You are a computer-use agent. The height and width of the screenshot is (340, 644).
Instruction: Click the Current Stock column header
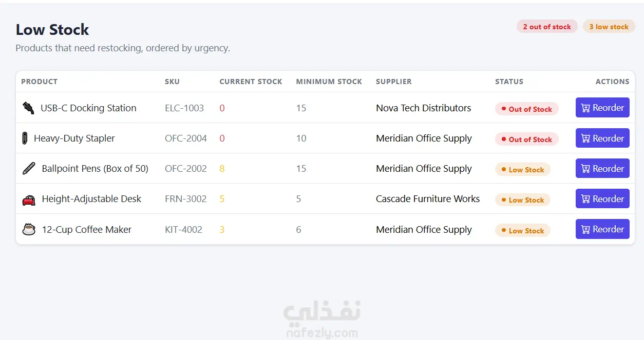tap(251, 82)
